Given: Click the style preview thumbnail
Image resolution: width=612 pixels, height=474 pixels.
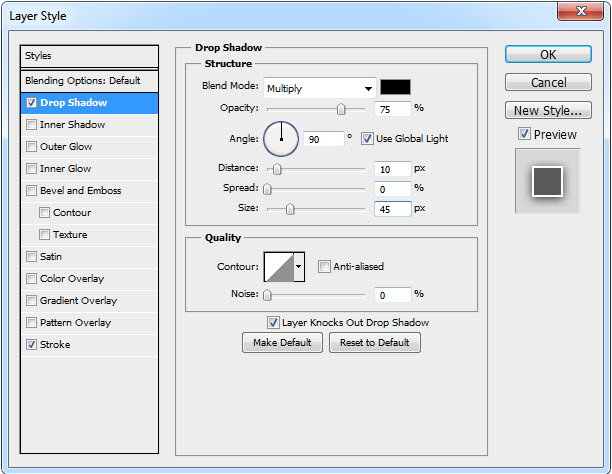Looking at the screenshot, I should pos(547,181).
